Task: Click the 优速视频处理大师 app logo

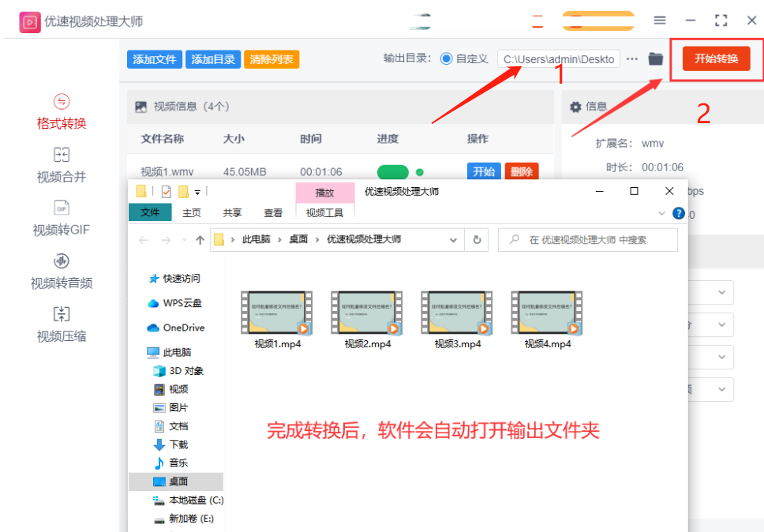Action: (30, 22)
